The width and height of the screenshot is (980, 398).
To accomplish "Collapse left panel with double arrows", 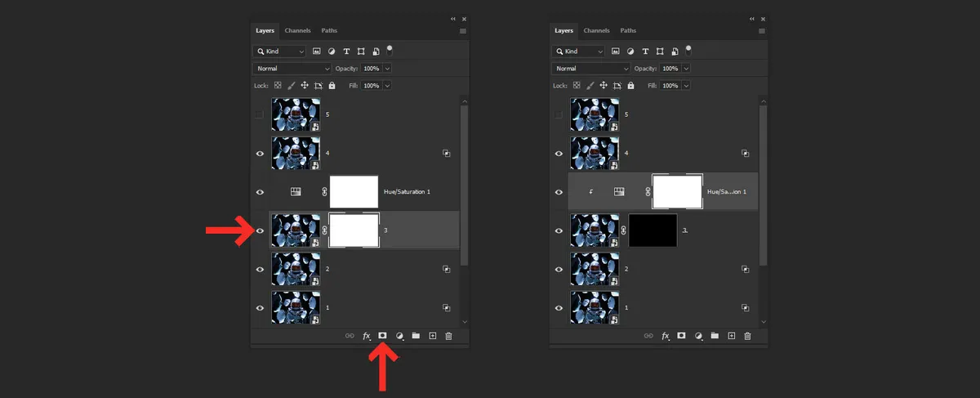I will pyautogui.click(x=453, y=18).
